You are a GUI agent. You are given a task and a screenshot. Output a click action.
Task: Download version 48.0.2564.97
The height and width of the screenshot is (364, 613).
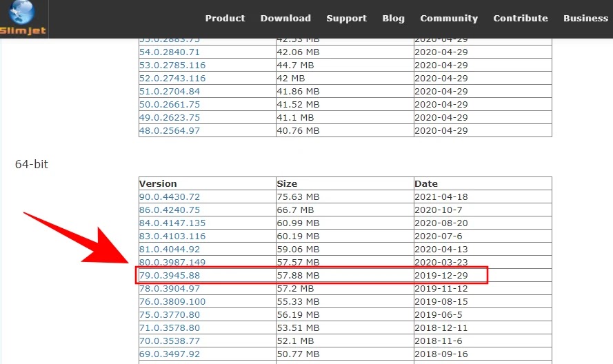(x=169, y=130)
